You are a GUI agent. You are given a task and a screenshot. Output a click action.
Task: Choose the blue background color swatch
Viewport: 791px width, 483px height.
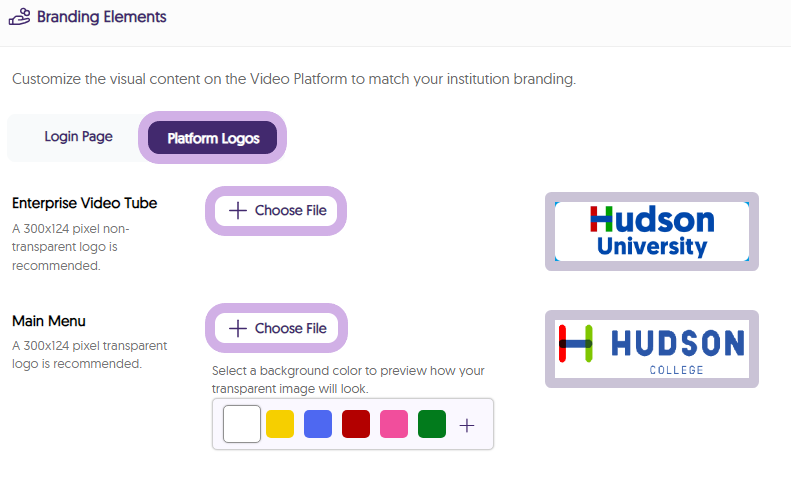click(318, 424)
